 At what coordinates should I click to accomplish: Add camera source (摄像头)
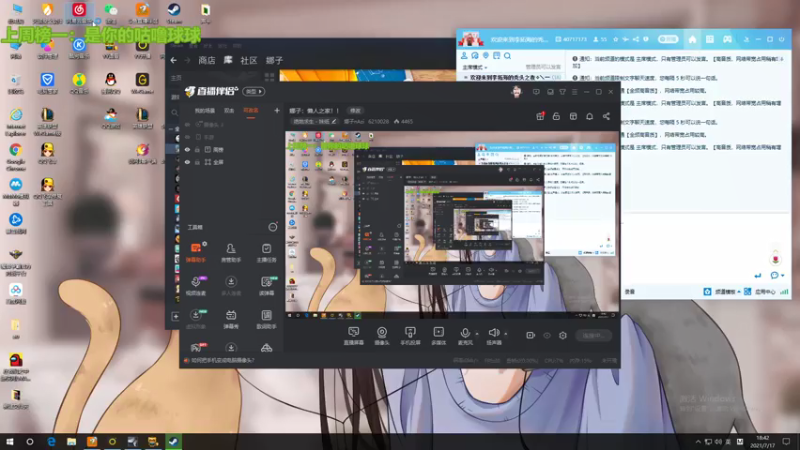pos(382,336)
